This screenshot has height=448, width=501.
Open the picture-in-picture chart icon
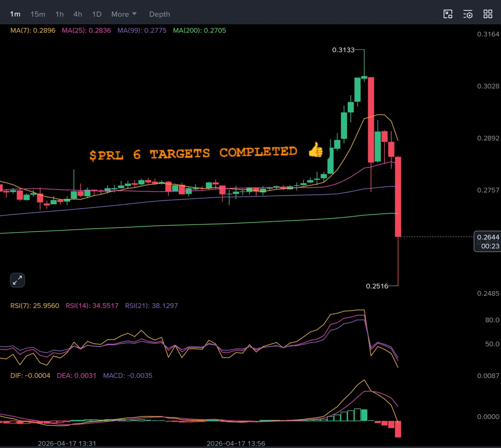click(x=448, y=14)
